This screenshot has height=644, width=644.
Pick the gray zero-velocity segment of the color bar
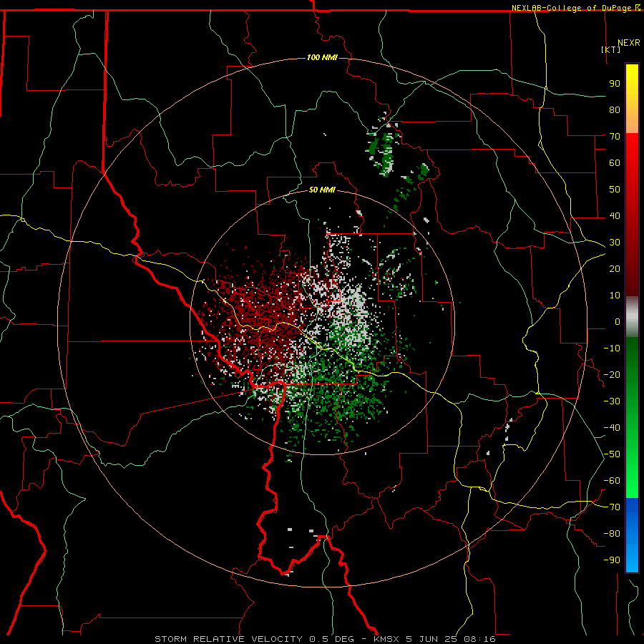coord(632,317)
